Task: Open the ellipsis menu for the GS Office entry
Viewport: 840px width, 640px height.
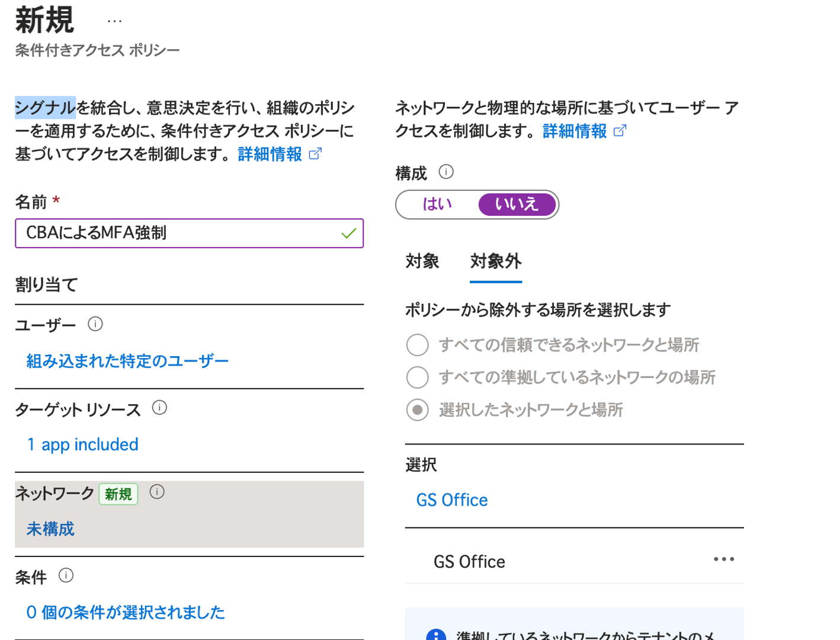Action: (723, 559)
